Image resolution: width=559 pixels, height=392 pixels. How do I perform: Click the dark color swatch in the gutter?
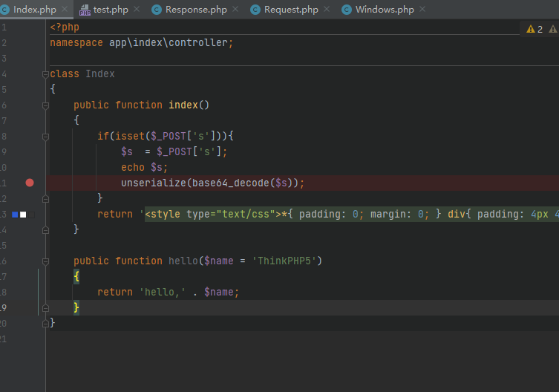point(31,215)
